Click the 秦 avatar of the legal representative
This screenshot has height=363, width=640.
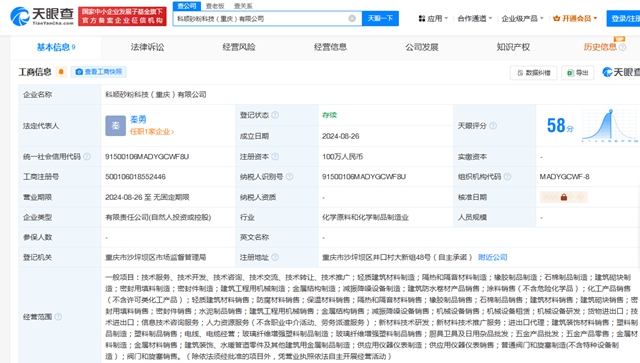(x=116, y=126)
